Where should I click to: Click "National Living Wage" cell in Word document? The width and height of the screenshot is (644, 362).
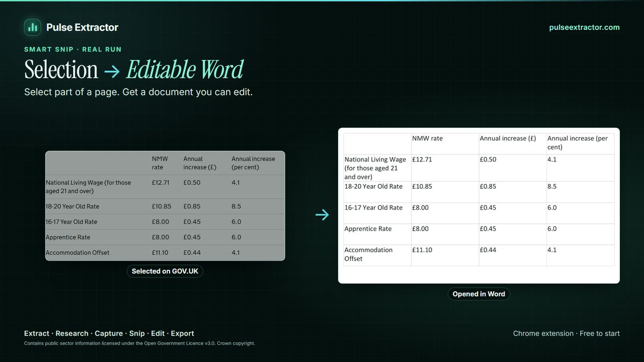[375, 168]
